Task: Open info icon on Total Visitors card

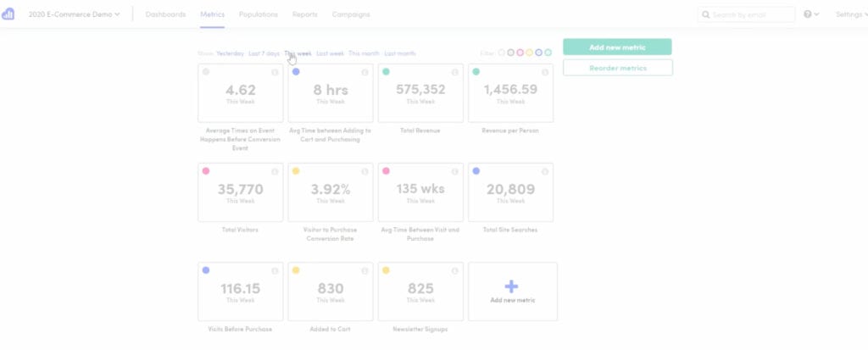Action: tap(275, 172)
